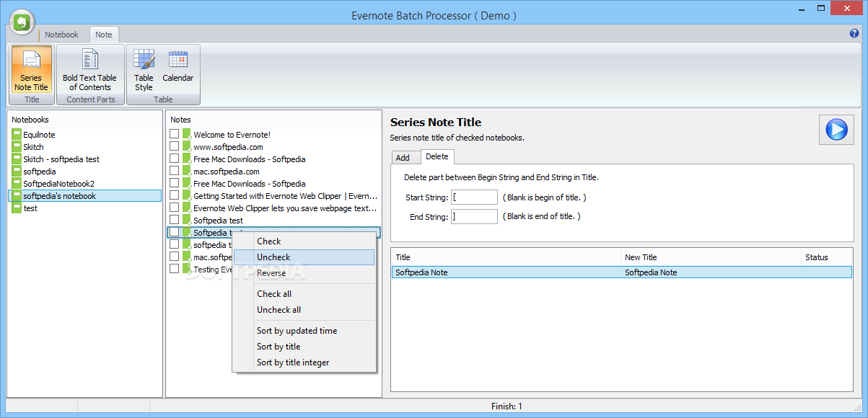Click the Status column header

pyautogui.click(x=827, y=257)
